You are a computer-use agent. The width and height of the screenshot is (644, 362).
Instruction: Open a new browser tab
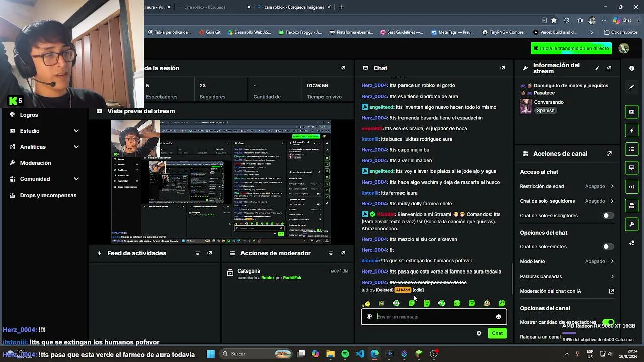point(341,7)
